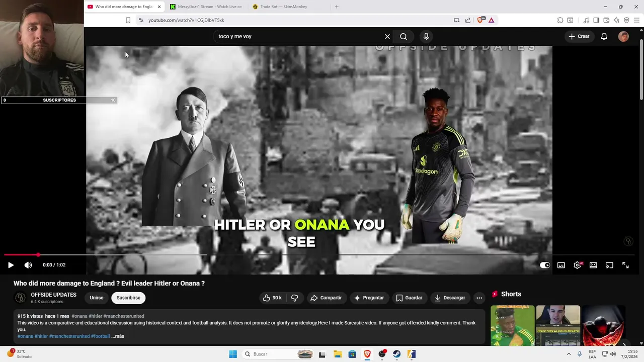Switch to MessyGoat1 Stream tab
This screenshot has height=362, width=644.
tap(205, 7)
